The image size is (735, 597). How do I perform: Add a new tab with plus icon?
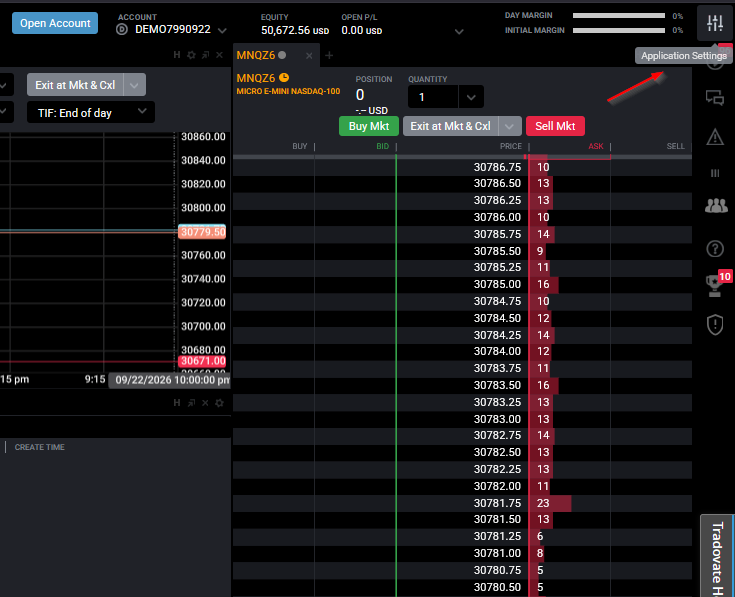tap(329, 55)
